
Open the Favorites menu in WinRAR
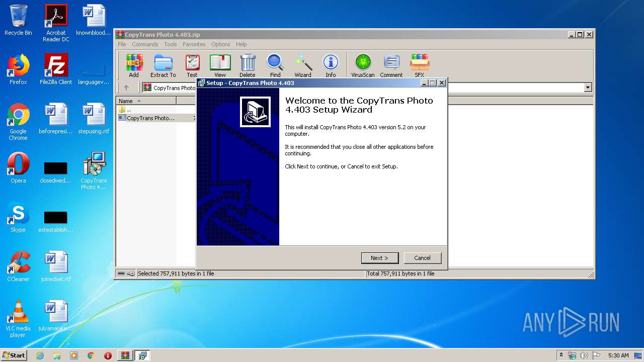(194, 44)
